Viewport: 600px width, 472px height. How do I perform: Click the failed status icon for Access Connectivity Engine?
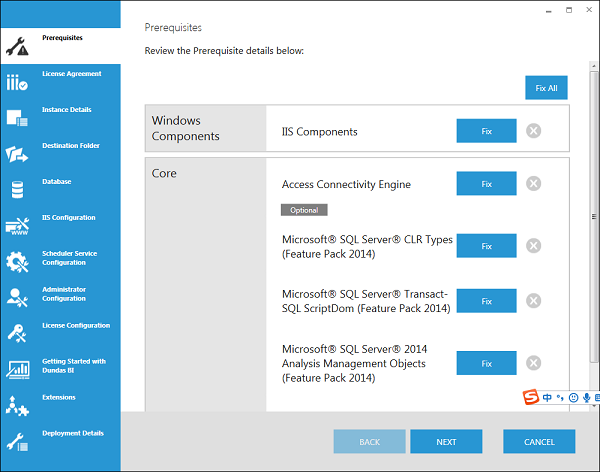pos(533,183)
